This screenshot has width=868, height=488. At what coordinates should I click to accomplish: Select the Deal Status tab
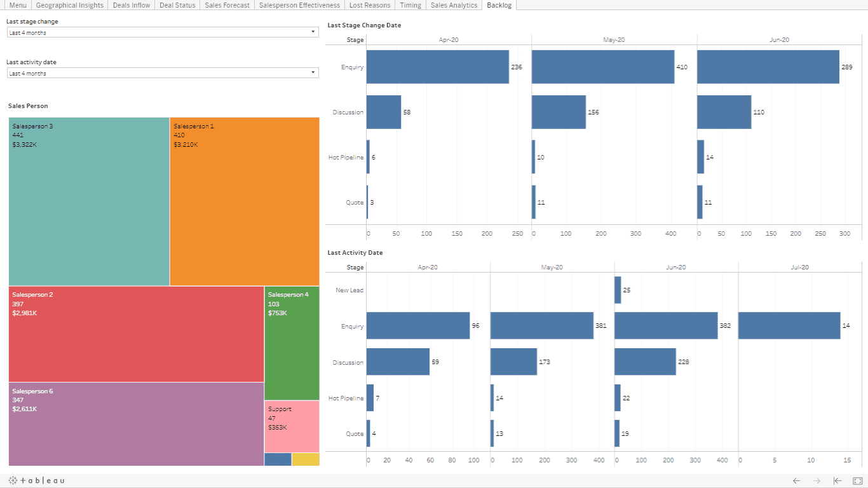(177, 5)
